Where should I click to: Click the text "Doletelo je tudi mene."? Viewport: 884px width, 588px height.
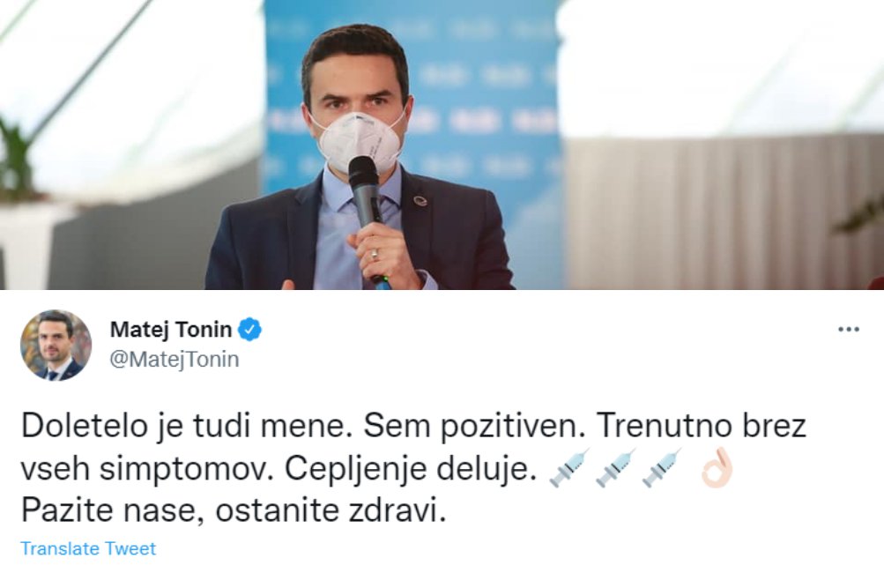click(183, 427)
